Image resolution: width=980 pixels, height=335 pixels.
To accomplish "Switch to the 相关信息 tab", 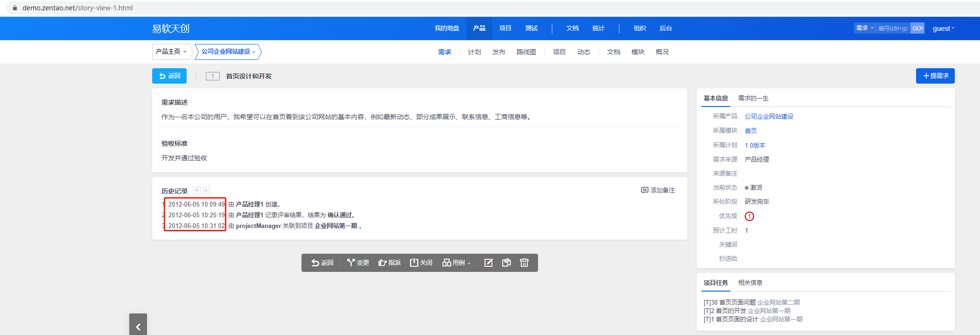I will pos(750,283).
